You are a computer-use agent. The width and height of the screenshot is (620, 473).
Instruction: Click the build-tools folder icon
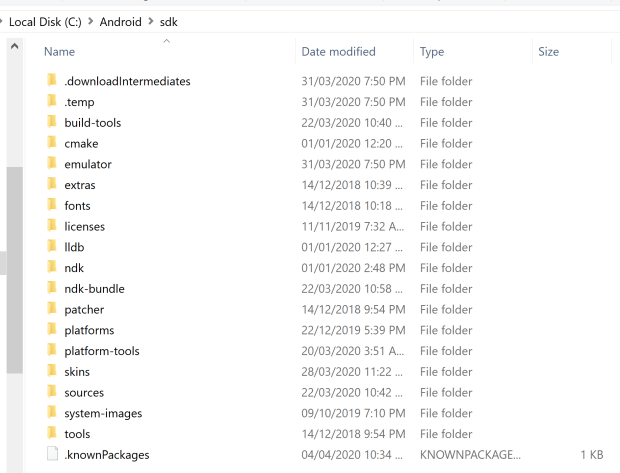tap(52, 121)
